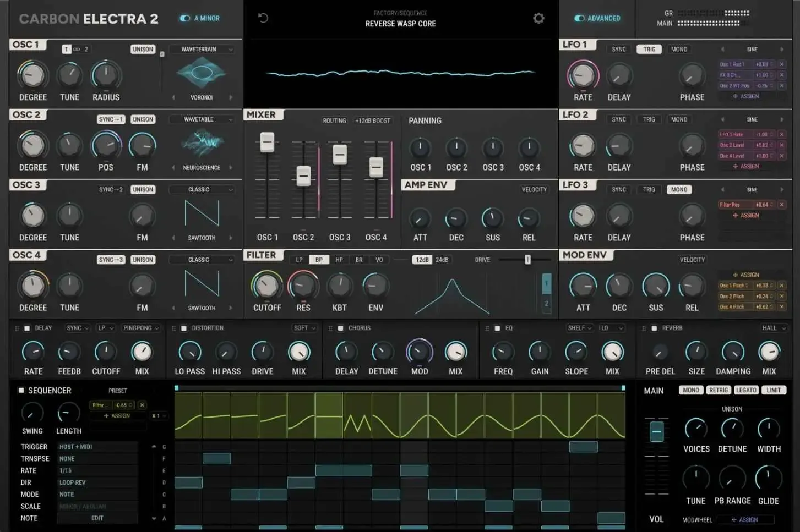Click the OSC 1 mixer fader
The image size is (800, 532).
tap(267, 142)
